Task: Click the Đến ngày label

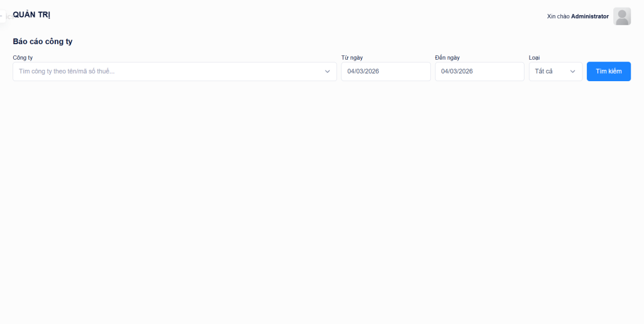Action: coord(447,58)
